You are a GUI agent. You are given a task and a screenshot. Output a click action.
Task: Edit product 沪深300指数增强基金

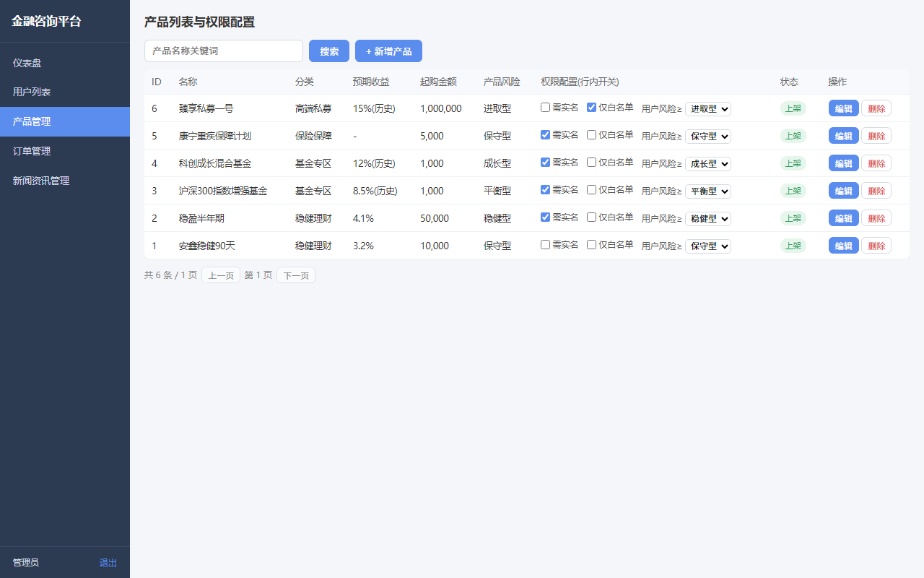click(844, 191)
